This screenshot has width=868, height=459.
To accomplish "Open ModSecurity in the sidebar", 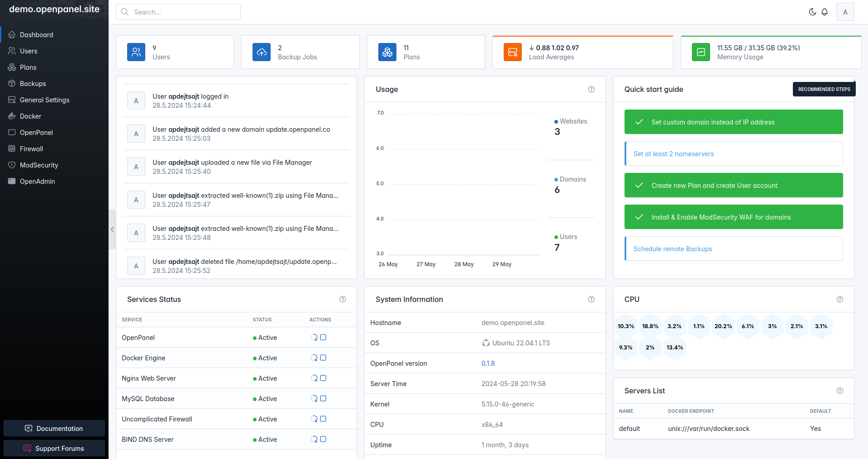I will (x=54, y=165).
